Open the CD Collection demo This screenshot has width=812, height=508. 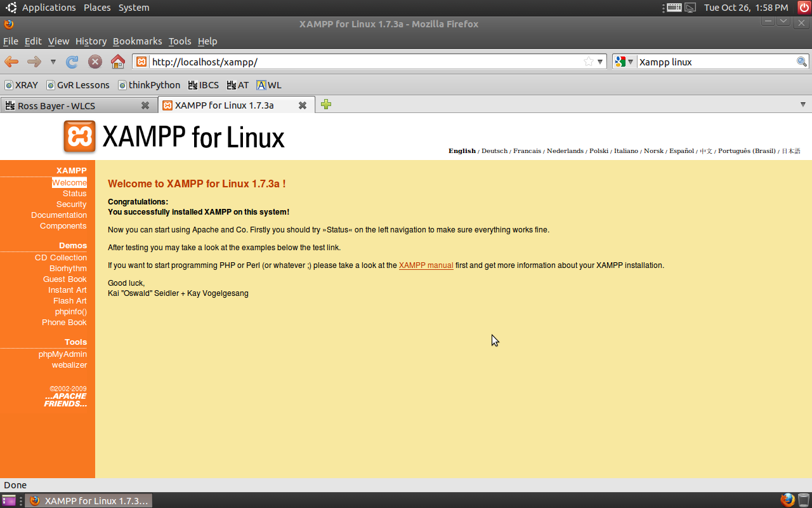61,257
